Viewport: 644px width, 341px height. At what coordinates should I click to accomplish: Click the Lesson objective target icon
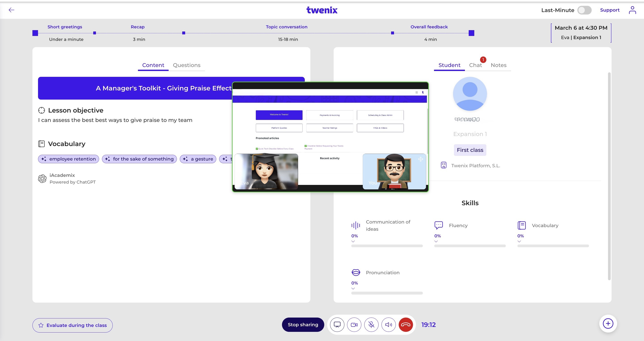[x=42, y=110]
